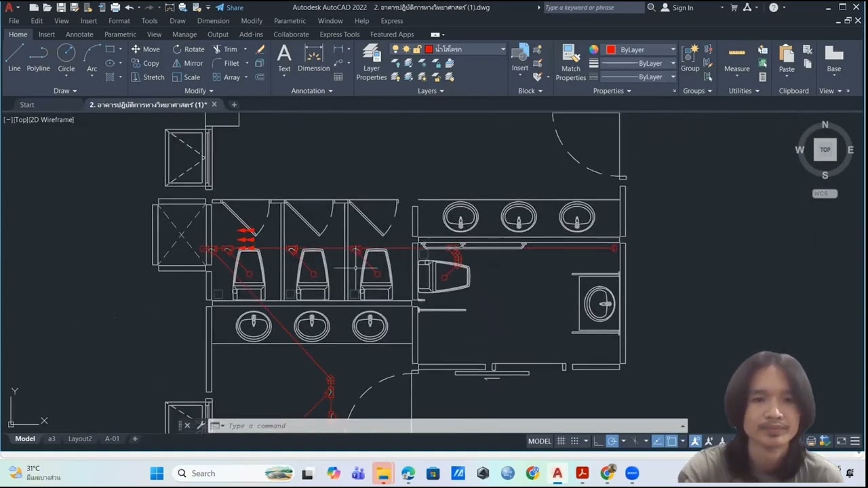Toggle polar tracking in status bar
The height and width of the screenshot is (488, 868).
pyautogui.click(x=612, y=441)
